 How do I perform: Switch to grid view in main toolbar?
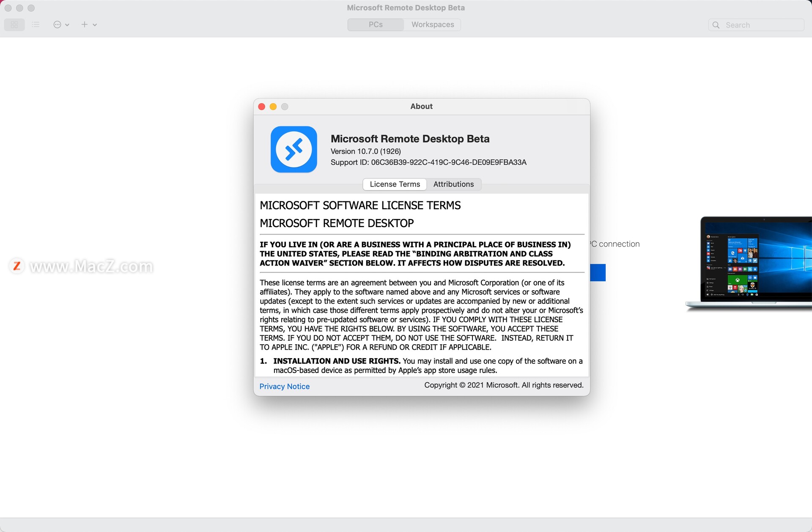coord(14,25)
